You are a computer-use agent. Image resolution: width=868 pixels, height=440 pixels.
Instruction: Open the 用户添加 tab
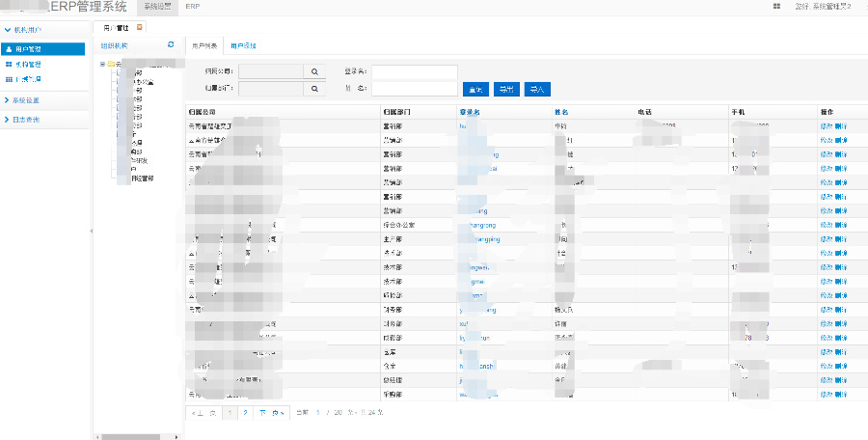(243, 46)
